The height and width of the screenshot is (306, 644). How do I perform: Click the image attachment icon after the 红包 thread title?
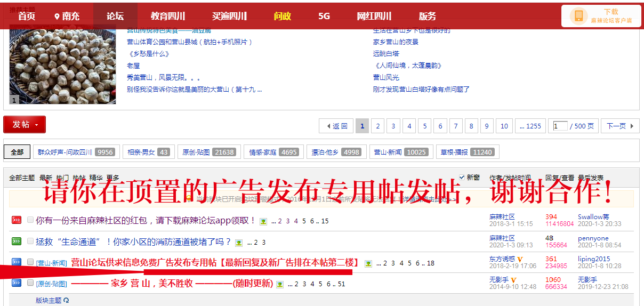pyautogui.click(x=263, y=221)
